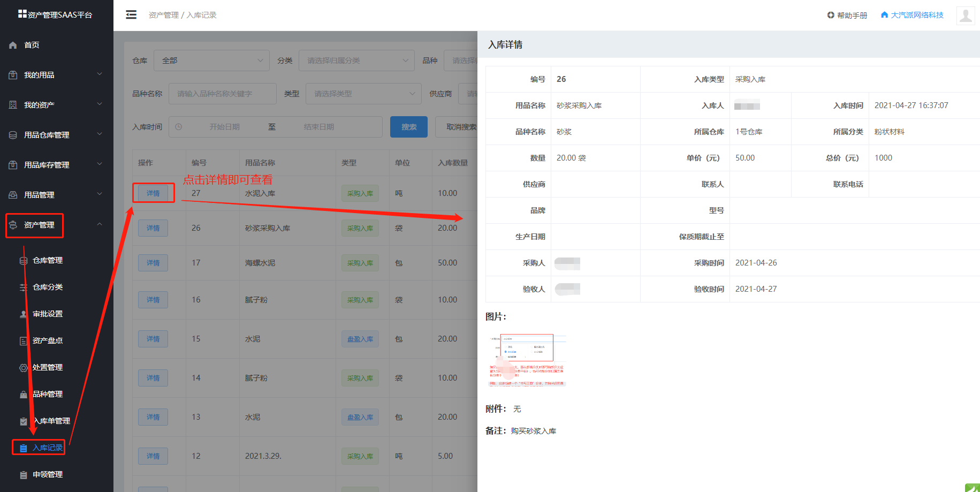Expand the 用品仓库管理 menu chevron

100,134
